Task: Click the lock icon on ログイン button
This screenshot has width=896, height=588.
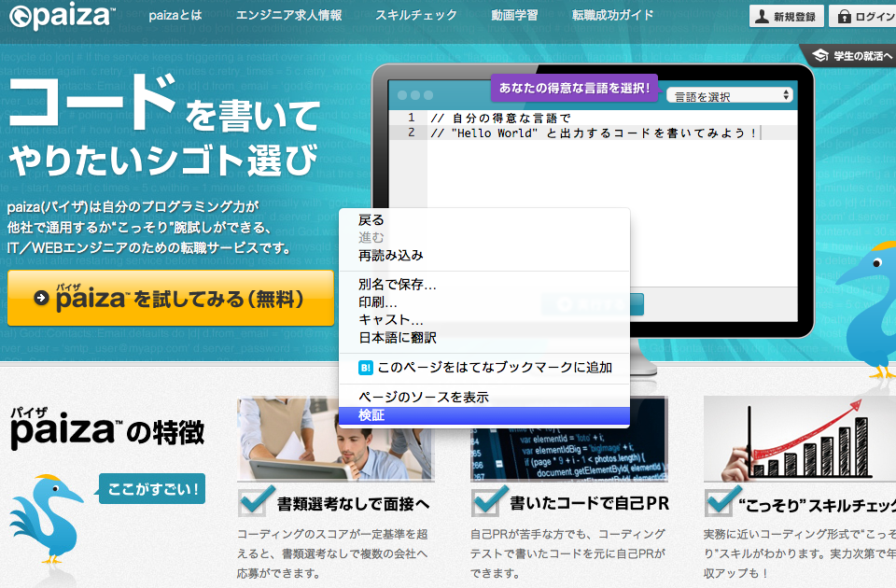Action: (x=843, y=17)
